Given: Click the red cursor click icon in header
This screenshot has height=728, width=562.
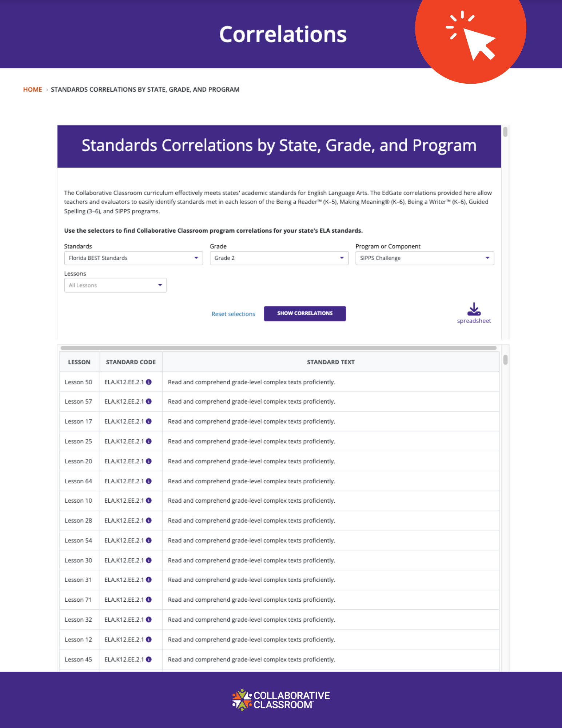Looking at the screenshot, I should [470, 35].
